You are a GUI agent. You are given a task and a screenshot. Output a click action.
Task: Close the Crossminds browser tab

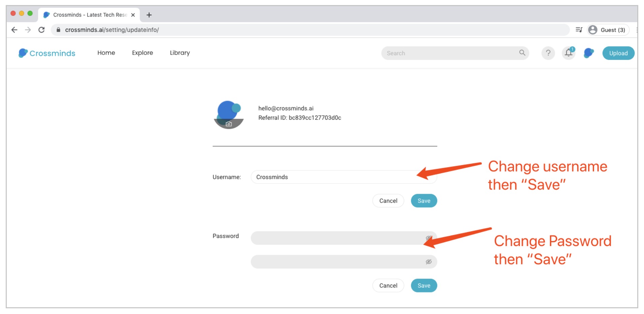(x=133, y=15)
